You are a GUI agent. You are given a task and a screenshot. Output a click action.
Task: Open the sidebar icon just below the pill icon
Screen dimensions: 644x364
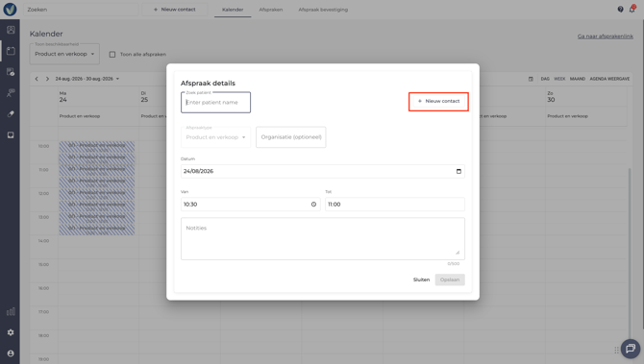click(x=11, y=135)
